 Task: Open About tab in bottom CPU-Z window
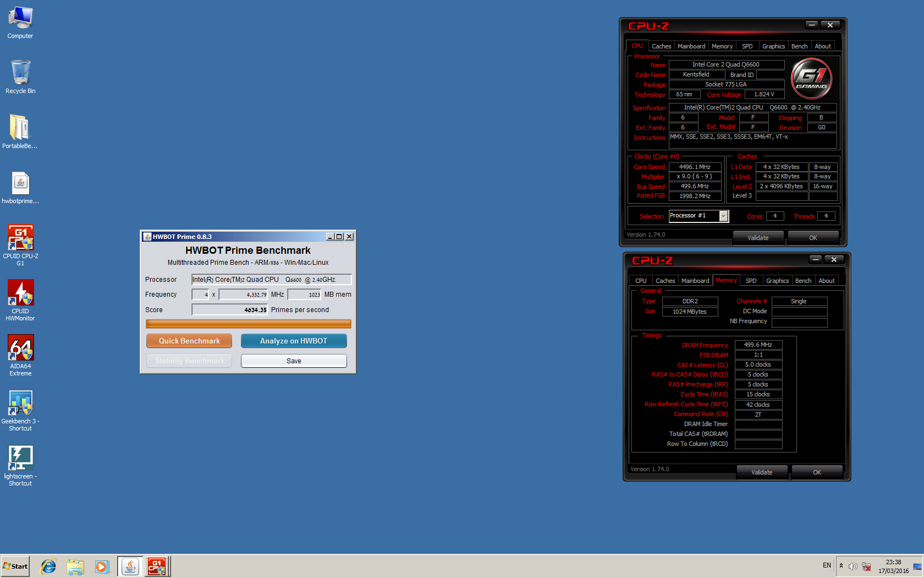click(x=827, y=281)
